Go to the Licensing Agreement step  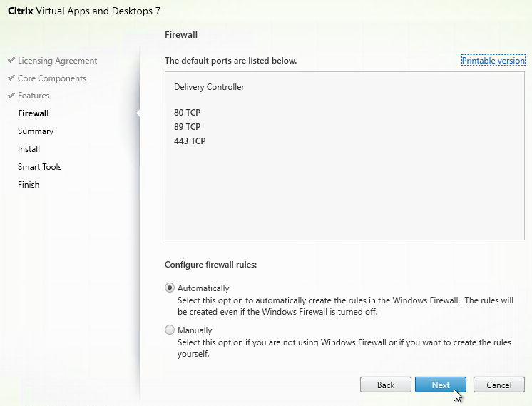(57, 61)
